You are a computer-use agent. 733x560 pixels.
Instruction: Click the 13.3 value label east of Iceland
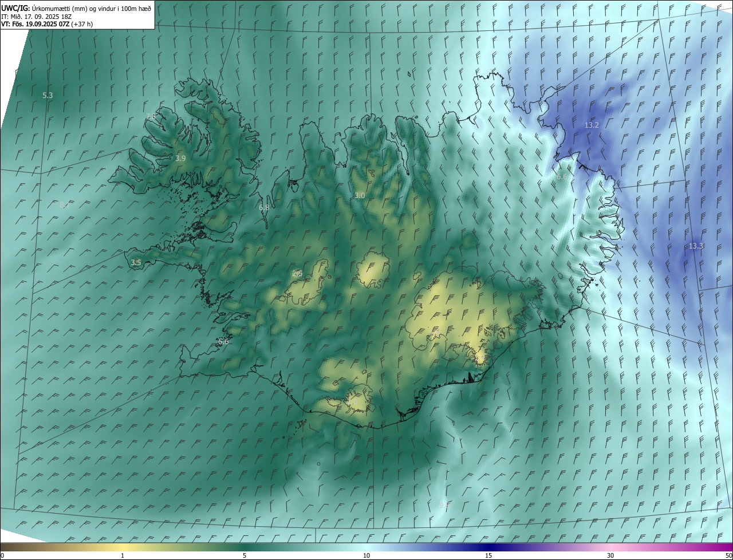click(696, 246)
